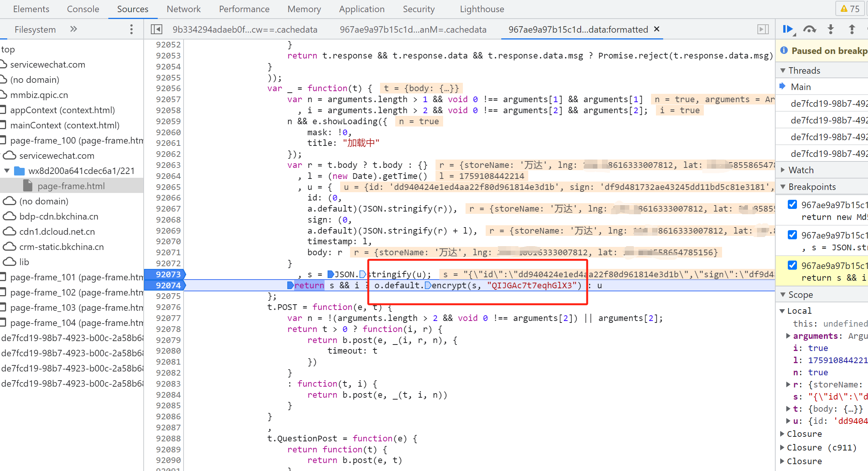Toggle the file navigator sidebar icon

[157, 29]
